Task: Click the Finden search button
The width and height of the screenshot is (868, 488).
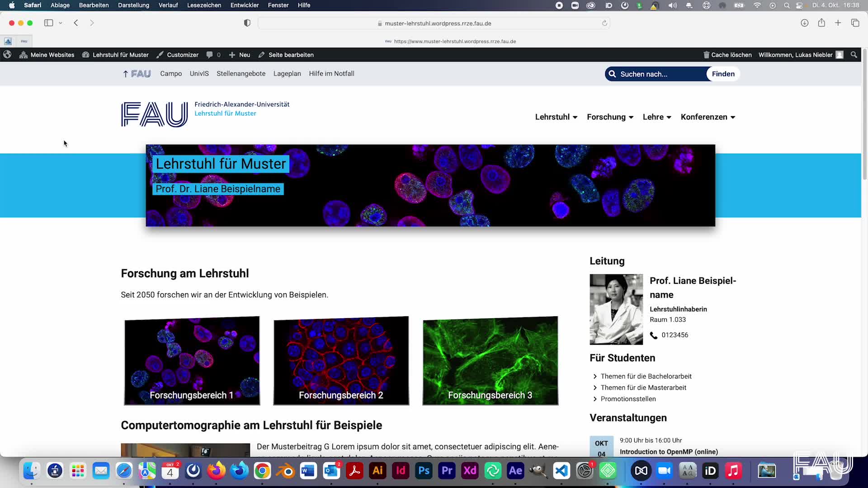Action: point(723,74)
